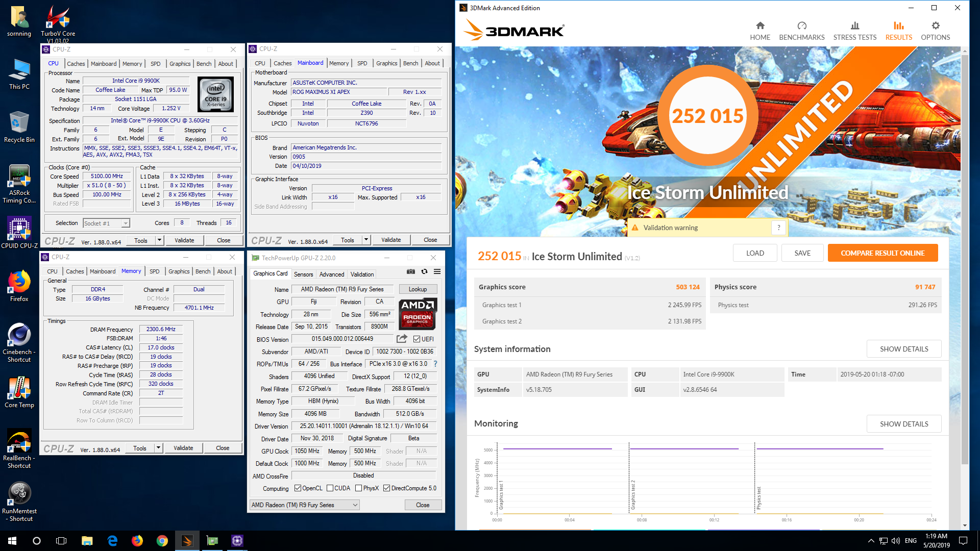This screenshot has height=551, width=980.
Task: Click the BIOS export share icon in GPU-Z
Action: point(402,338)
